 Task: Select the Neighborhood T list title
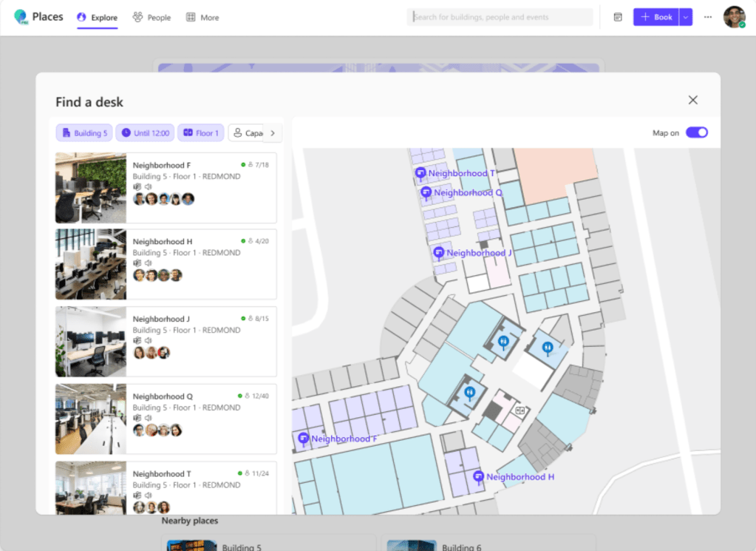point(162,474)
